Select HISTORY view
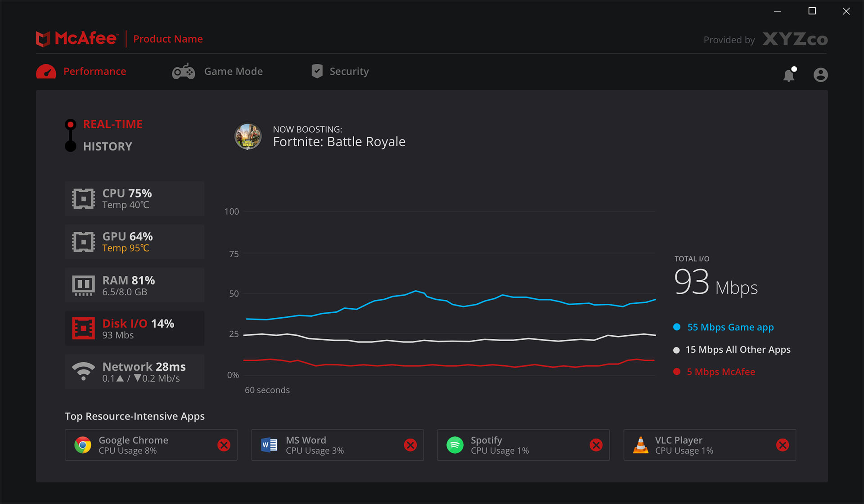This screenshot has width=864, height=504. (x=108, y=146)
